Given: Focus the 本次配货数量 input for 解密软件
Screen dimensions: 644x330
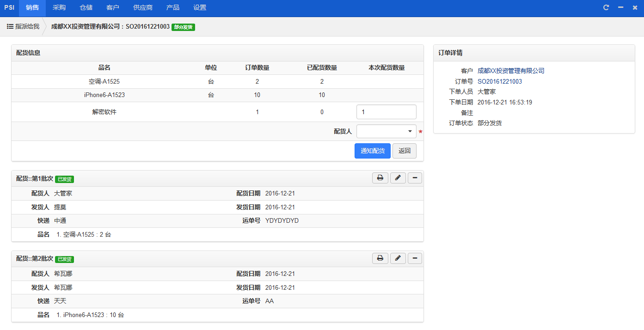Looking at the screenshot, I should (386, 112).
